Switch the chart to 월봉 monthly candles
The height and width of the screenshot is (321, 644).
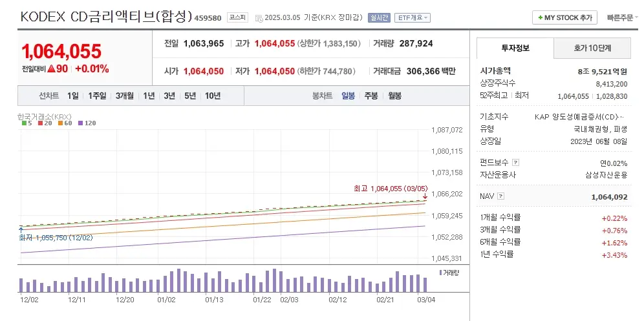pyautogui.click(x=394, y=96)
